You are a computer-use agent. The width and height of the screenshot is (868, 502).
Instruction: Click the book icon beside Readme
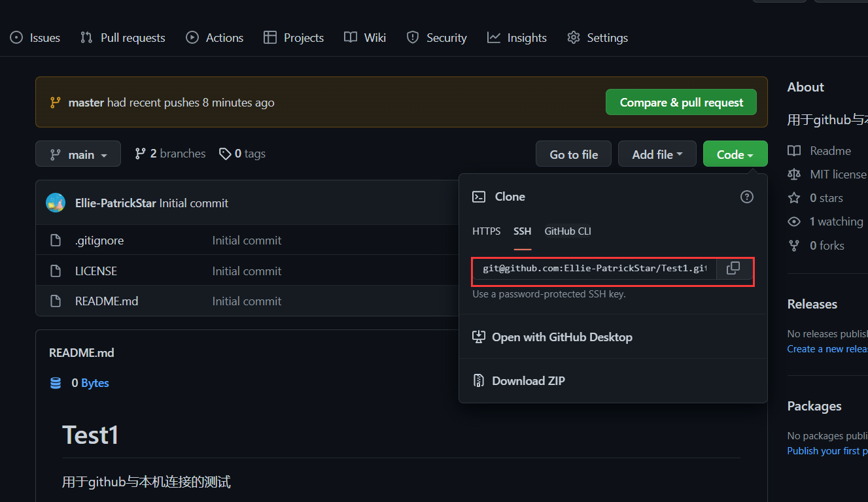click(x=794, y=151)
